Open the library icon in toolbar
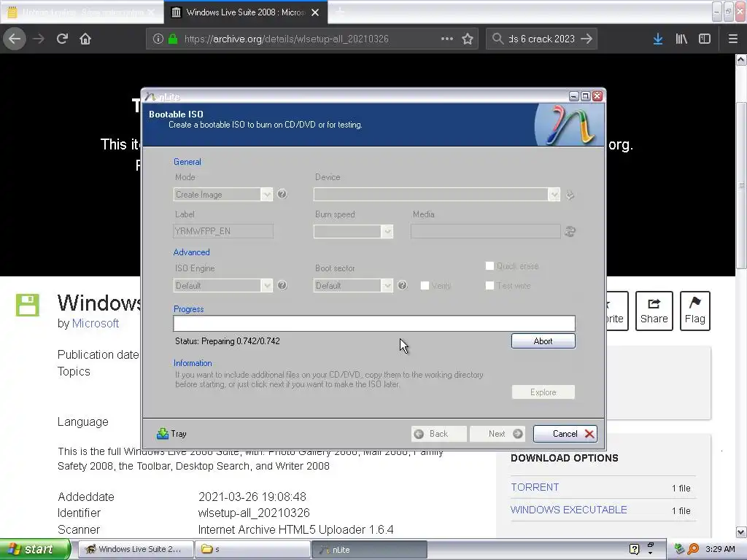The width and height of the screenshot is (747, 560). click(x=681, y=39)
